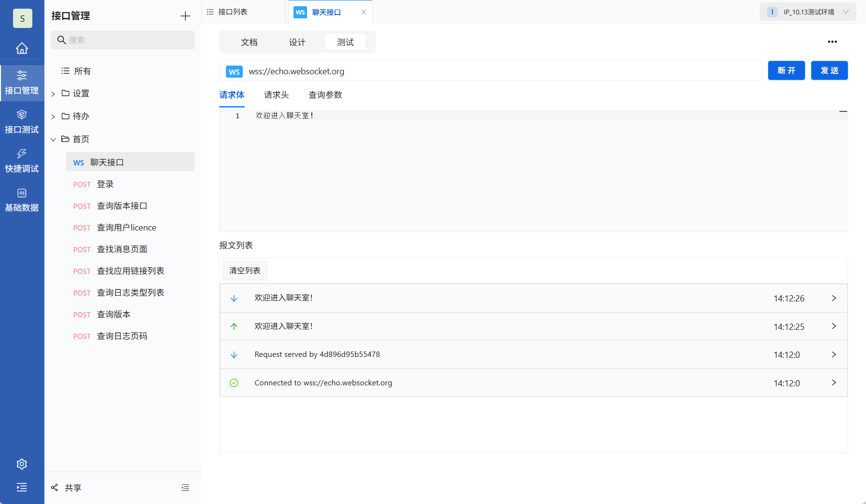The height and width of the screenshot is (504, 866).
Task: Click the green check connected icon
Action: click(234, 383)
